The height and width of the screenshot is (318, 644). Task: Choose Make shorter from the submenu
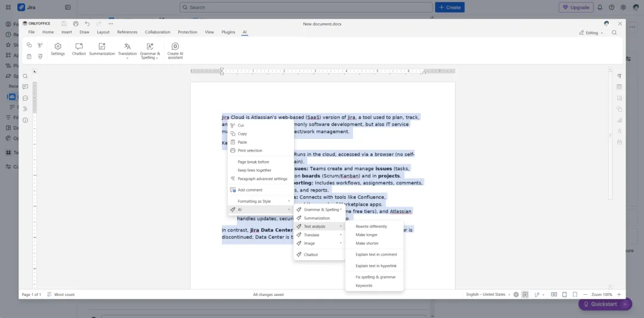[x=374, y=243]
